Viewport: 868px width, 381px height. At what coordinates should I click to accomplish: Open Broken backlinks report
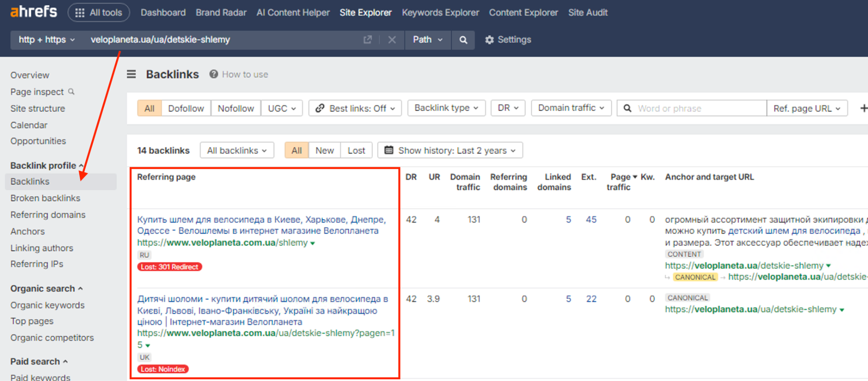tap(45, 198)
